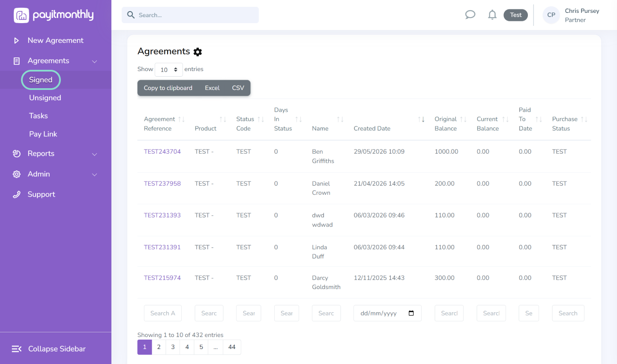Open the date picker calendar icon

click(x=411, y=313)
